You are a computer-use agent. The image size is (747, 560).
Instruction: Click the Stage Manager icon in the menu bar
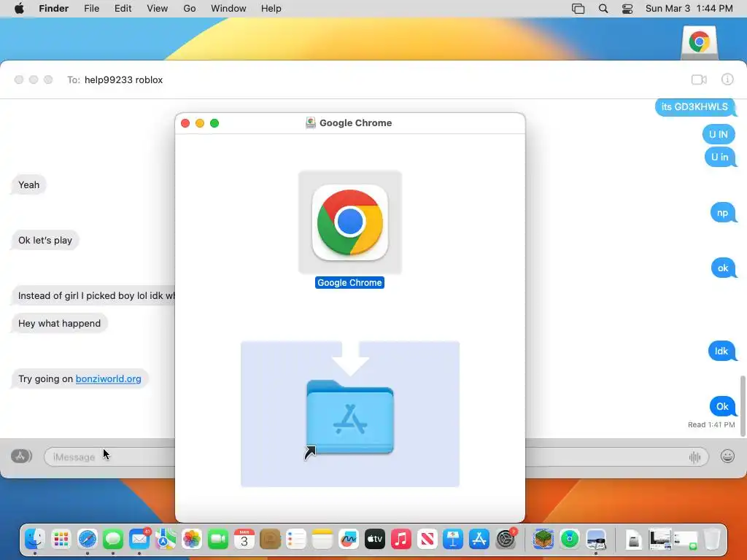click(578, 9)
